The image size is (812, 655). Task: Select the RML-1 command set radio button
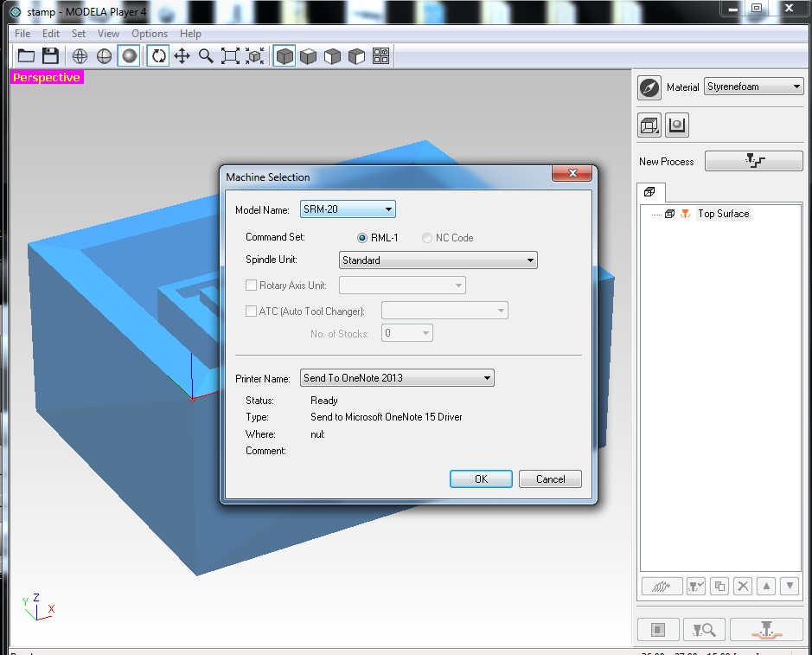[362, 238]
